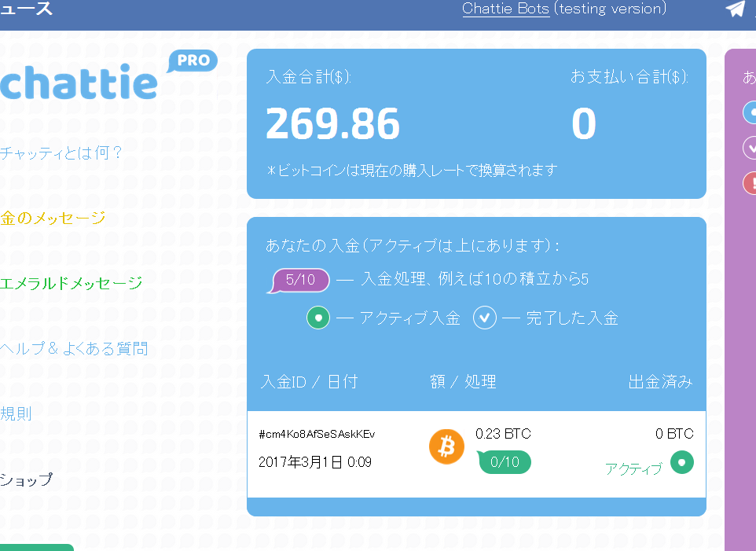Click the purple 5/10 speech bubble badge
Screen dimensions: 756x551
[x=299, y=280]
